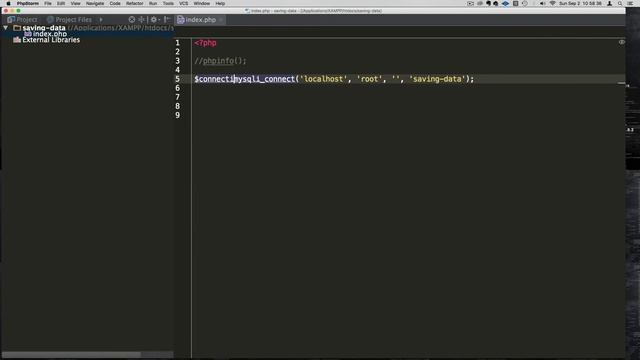Viewport: 640px width, 360px height.
Task: Click line number 9 in gutter
Action: coord(178,115)
